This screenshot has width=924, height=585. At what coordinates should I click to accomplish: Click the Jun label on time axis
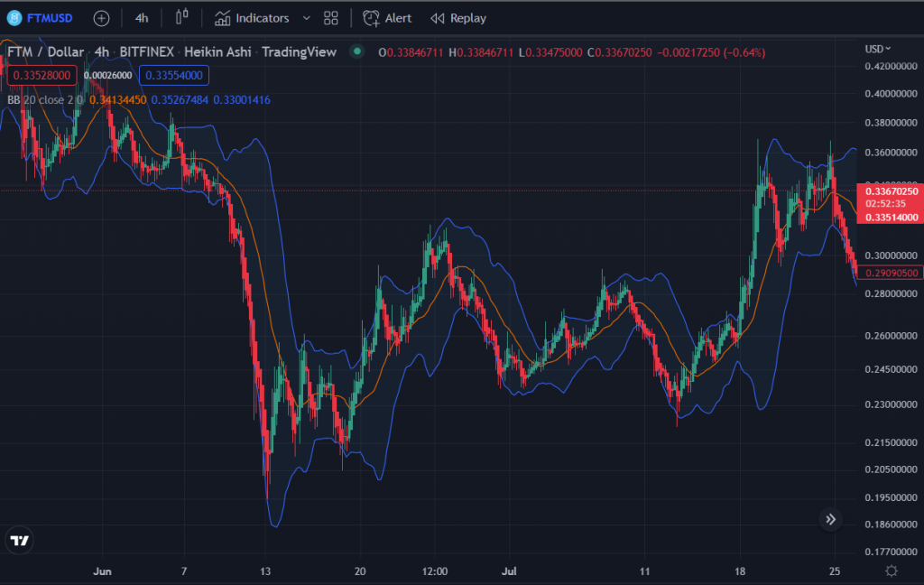tap(102, 571)
